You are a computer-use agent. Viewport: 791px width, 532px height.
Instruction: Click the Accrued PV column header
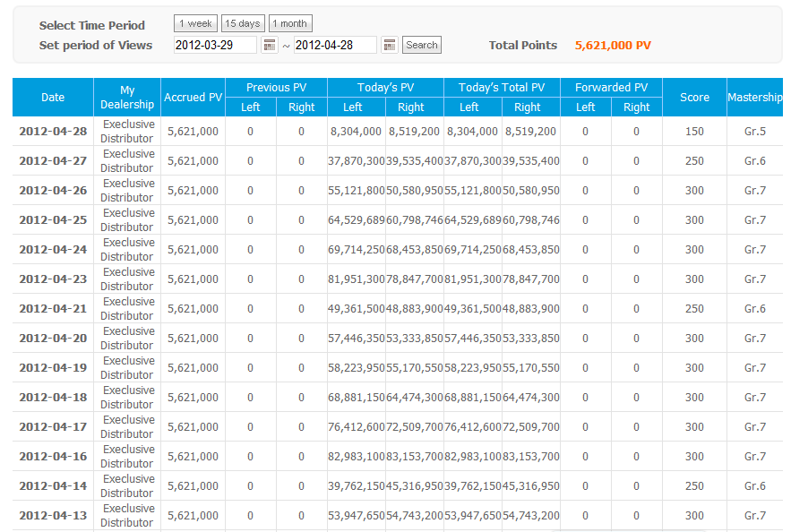click(x=193, y=98)
